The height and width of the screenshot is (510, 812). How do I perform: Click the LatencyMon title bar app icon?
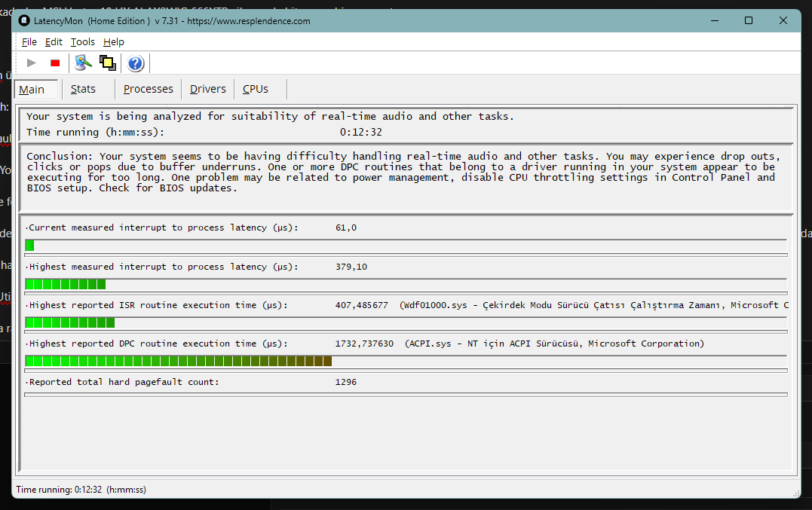24,20
